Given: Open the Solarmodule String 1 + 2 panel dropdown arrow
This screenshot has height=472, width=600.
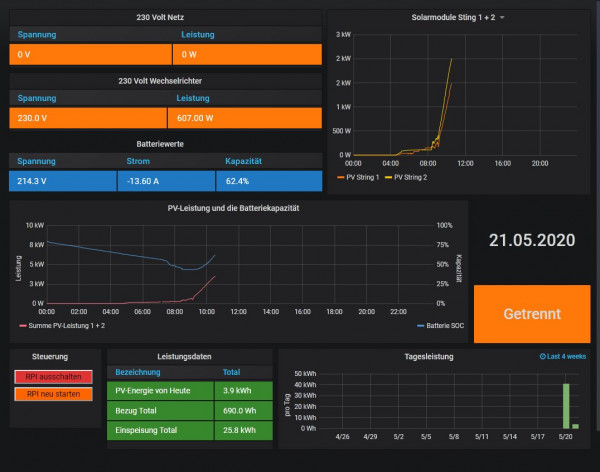Looking at the screenshot, I should [x=502, y=17].
